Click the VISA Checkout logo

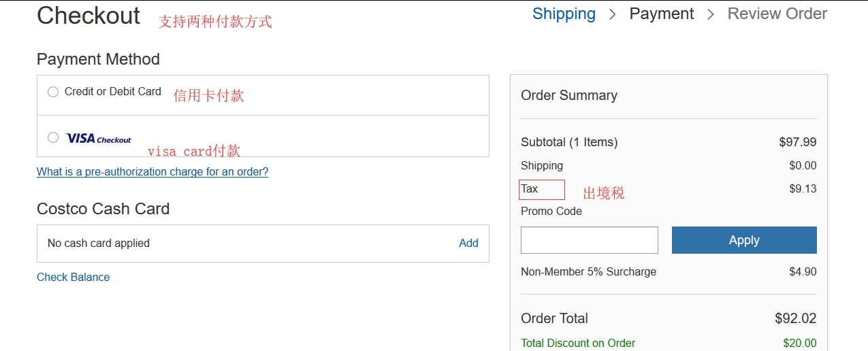pos(99,139)
